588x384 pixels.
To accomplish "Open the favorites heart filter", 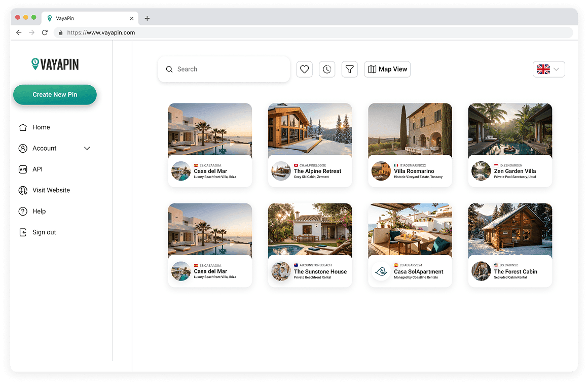I will (304, 69).
